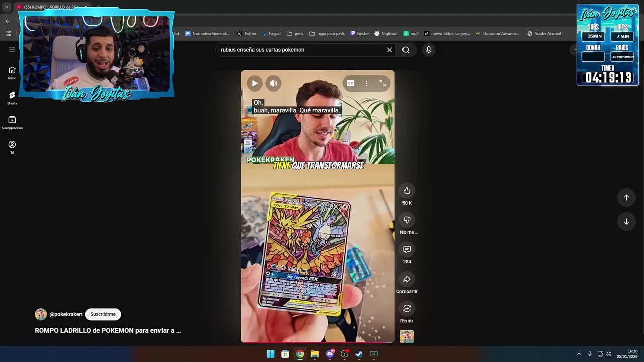This screenshot has height=362, width=644.
Task: Open the Windows Start menu
Action: (x=270, y=354)
